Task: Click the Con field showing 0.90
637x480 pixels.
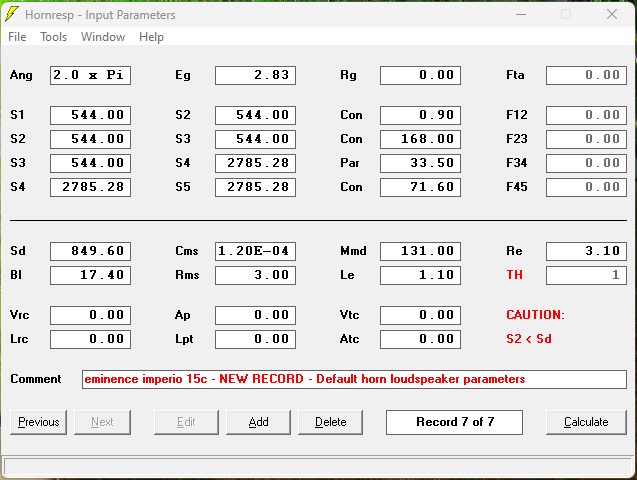Action: coord(420,115)
